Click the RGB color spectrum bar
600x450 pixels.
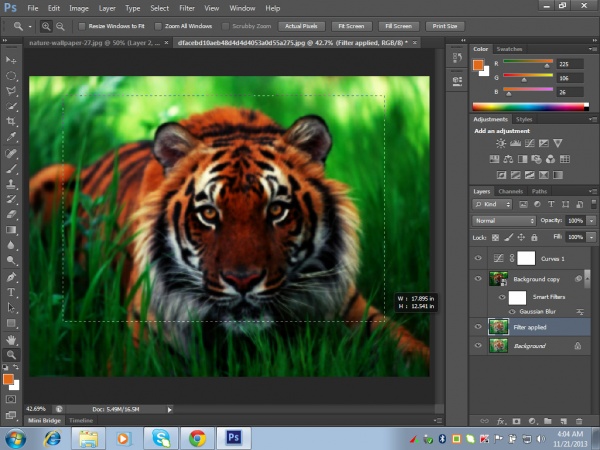530,105
